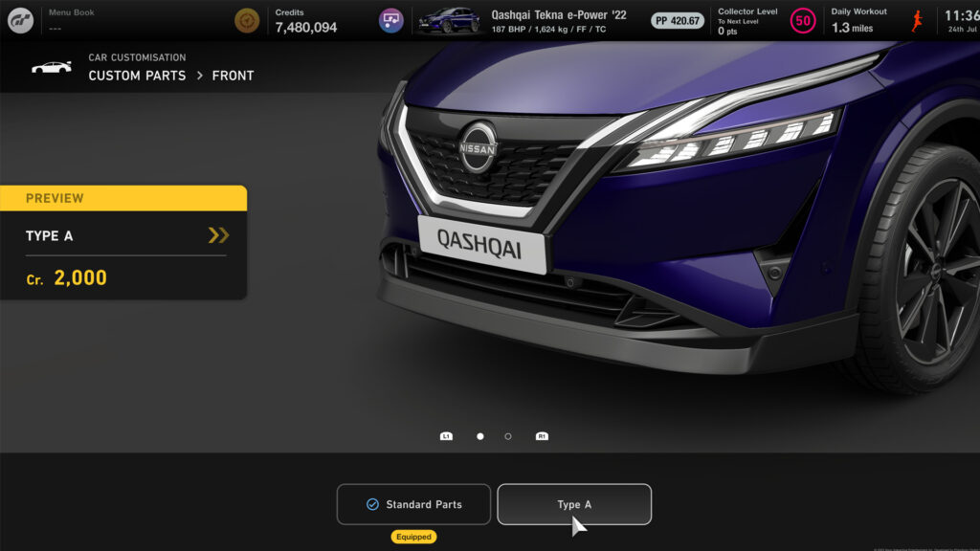Screen dimensions: 980x551
Task: Click the breadcrumb chevron separator
Action: pos(199,76)
